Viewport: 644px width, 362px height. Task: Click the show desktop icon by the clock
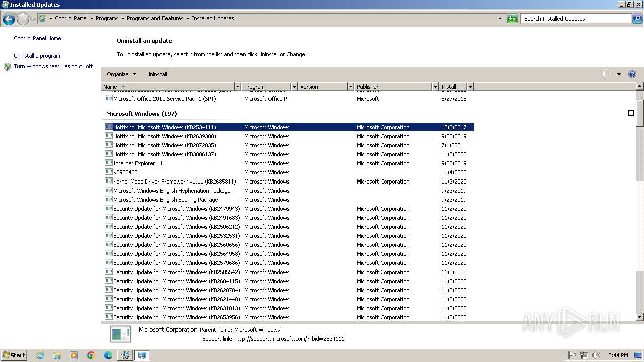point(638,355)
